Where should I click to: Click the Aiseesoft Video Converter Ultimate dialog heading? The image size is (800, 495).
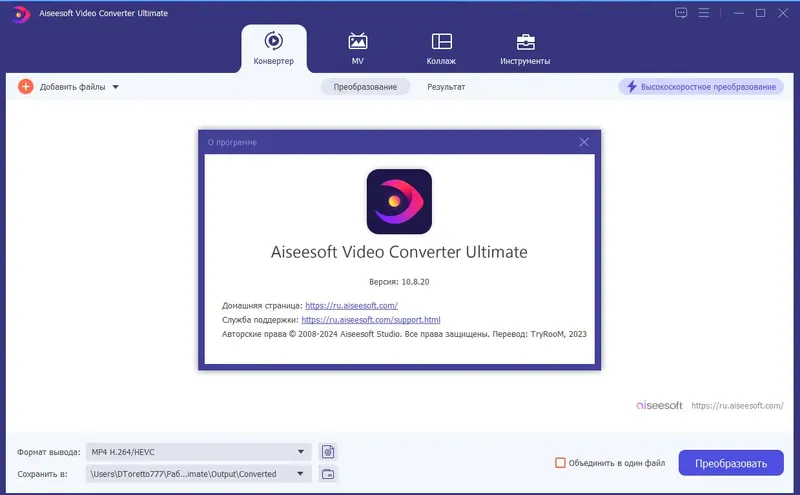tap(399, 252)
